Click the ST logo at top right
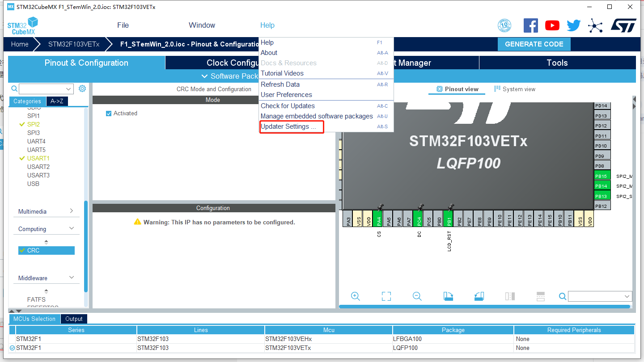Image resolution: width=644 pixels, height=362 pixels. click(623, 25)
